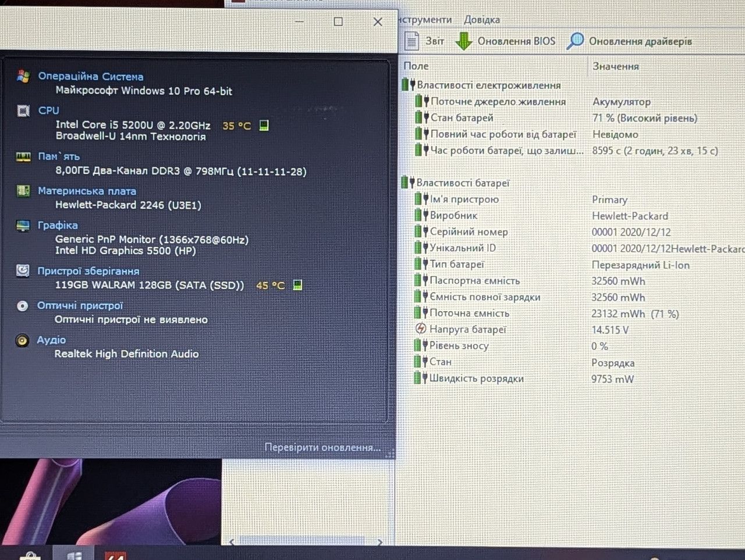Select the Primary device name value
The height and width of the screenshot is (560, 745).
(609, 199)
